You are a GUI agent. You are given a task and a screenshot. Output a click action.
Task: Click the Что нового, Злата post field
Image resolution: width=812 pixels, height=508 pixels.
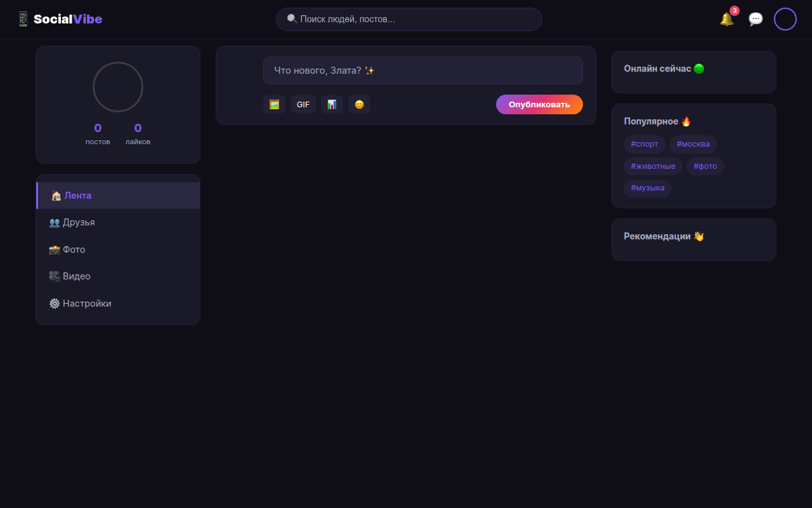coord(423,70)
